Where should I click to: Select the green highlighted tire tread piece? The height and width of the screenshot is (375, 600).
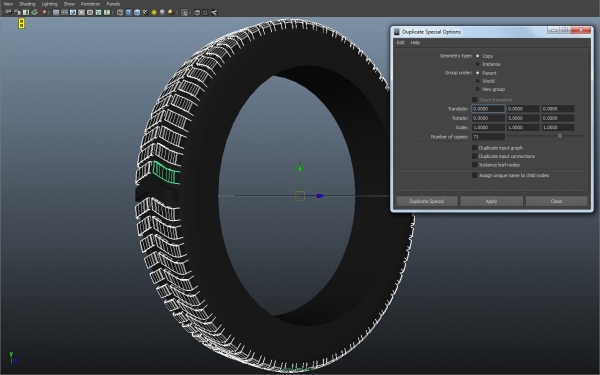[166, 173]
